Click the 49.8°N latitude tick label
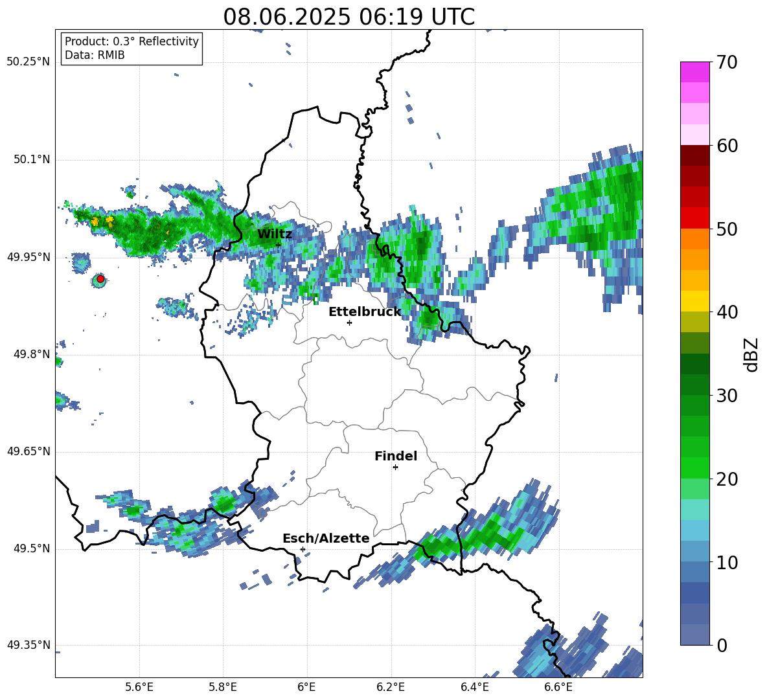This screenshot has width=767, height=700. [x=31, y=354]
